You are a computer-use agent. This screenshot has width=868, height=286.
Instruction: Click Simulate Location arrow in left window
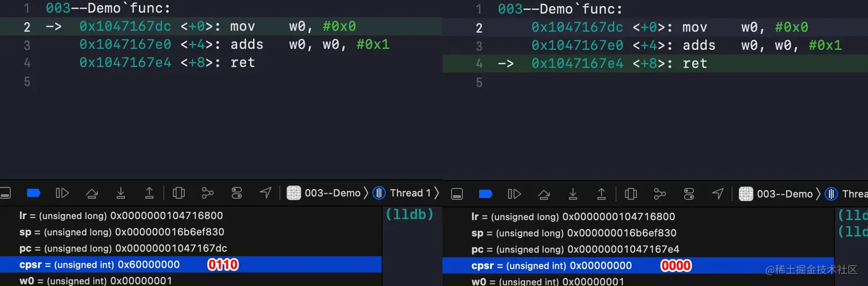(265, 193)
